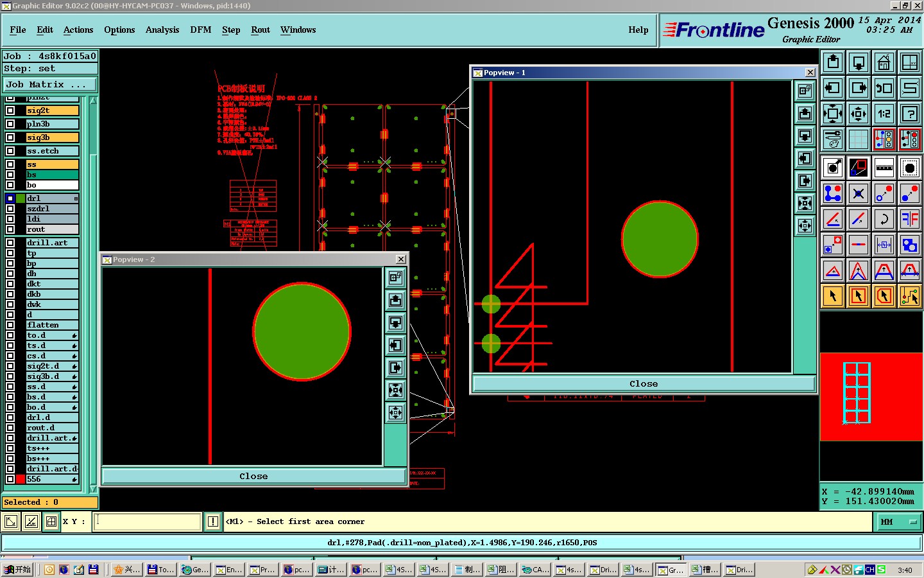
Task: Click the pan left icon in main toolbar
Action: tap(833, 88)
